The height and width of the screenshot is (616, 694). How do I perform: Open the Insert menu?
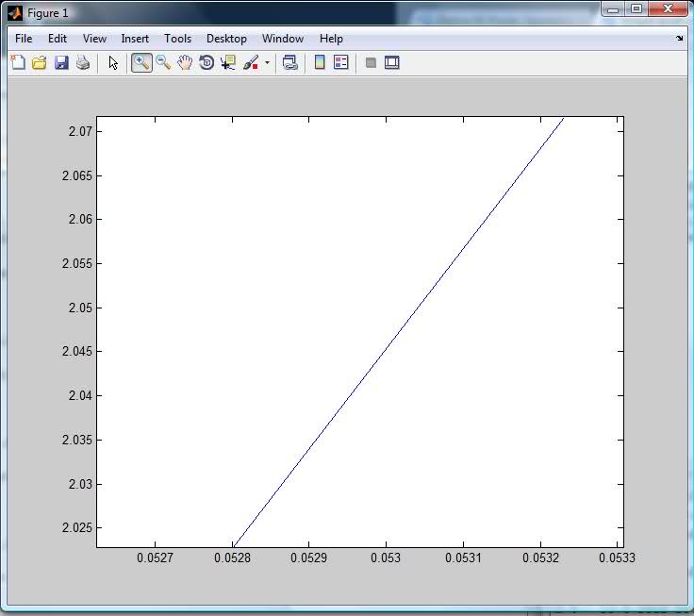[x=135, y=39]
